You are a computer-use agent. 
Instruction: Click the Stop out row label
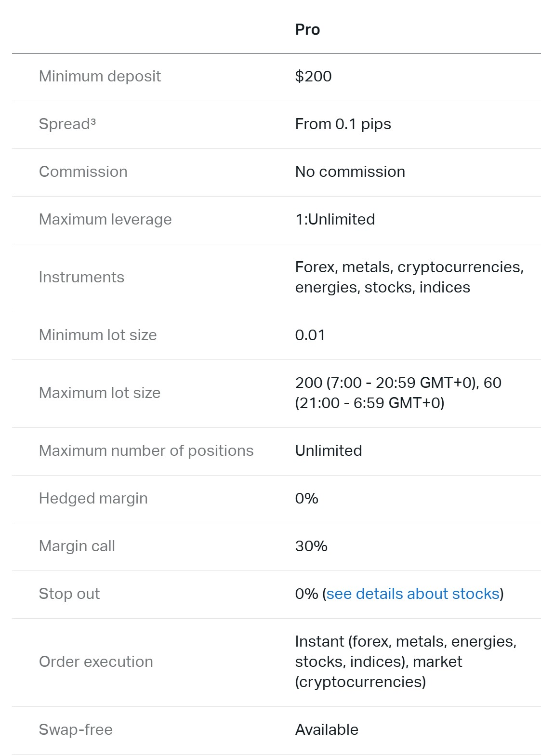pos(69,594)
